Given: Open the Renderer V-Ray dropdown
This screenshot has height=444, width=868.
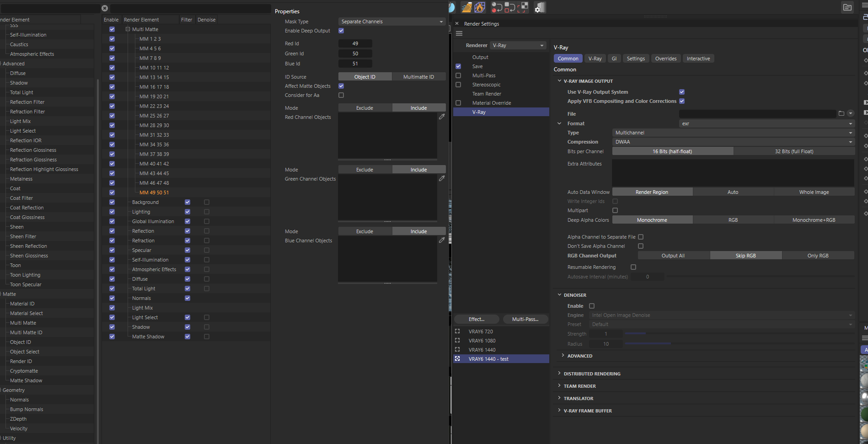Looking at the screenshot, I should click(518, 45).
